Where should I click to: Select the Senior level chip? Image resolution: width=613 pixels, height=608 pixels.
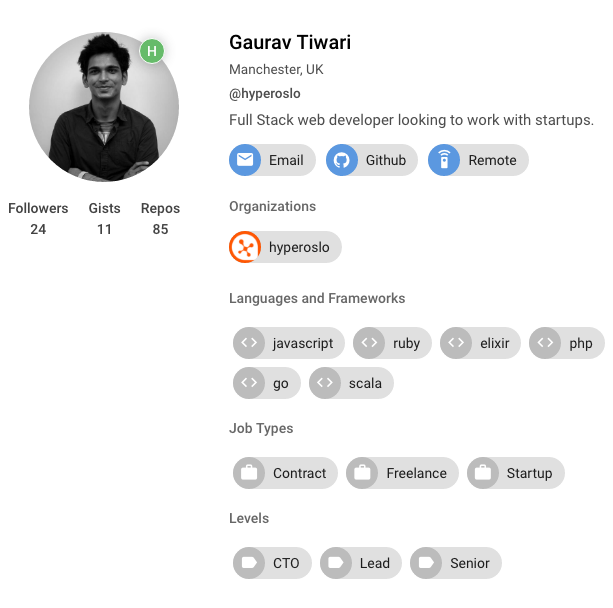(456, 563)
